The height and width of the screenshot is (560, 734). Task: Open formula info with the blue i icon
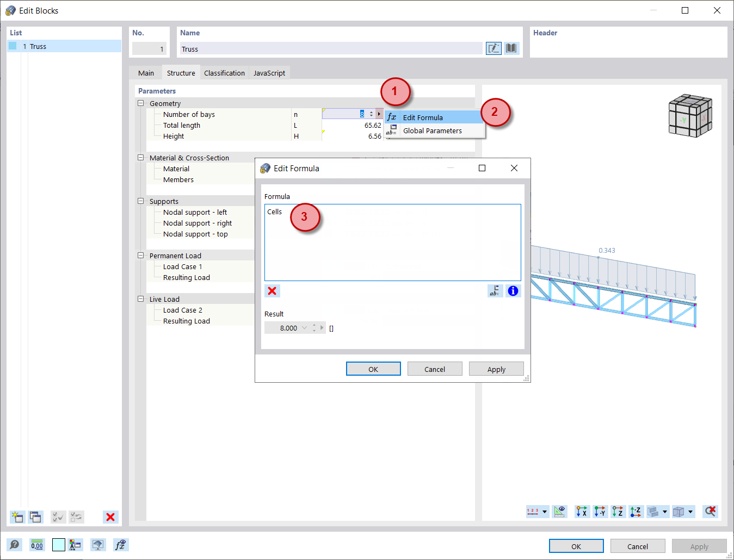tap(512, 291)
